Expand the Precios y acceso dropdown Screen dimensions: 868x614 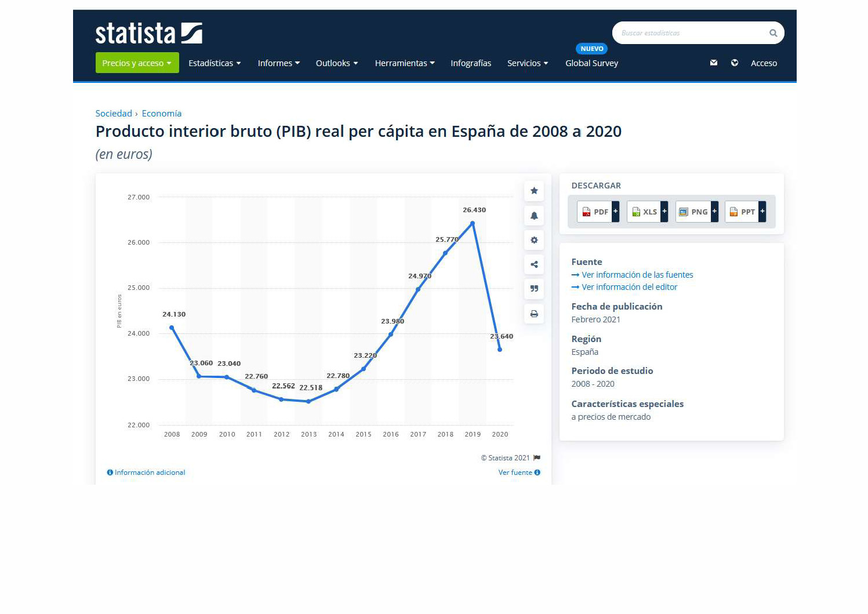pyautogui.click(x=137, y=63)
